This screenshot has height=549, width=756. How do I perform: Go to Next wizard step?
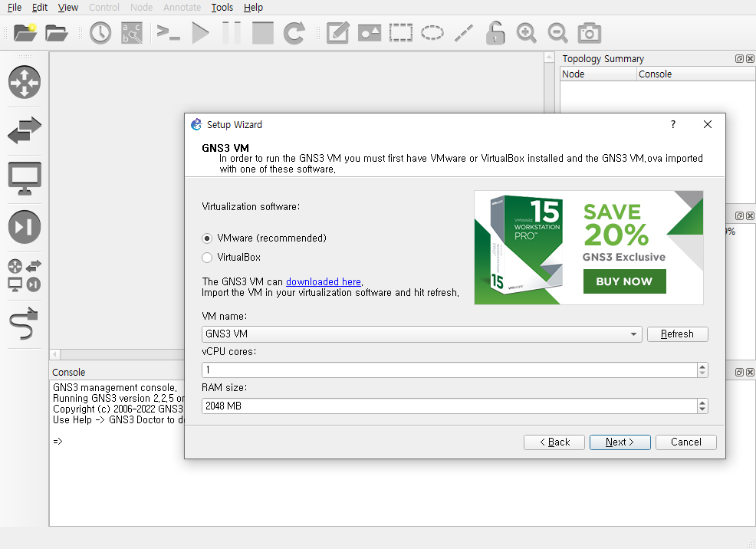(620, 442)
